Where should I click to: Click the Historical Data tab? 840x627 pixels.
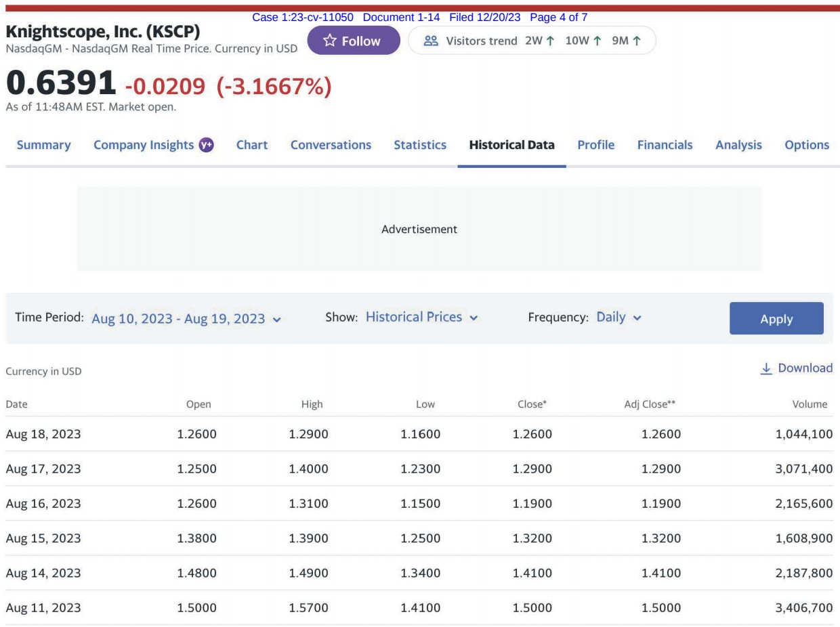point(511,145)
